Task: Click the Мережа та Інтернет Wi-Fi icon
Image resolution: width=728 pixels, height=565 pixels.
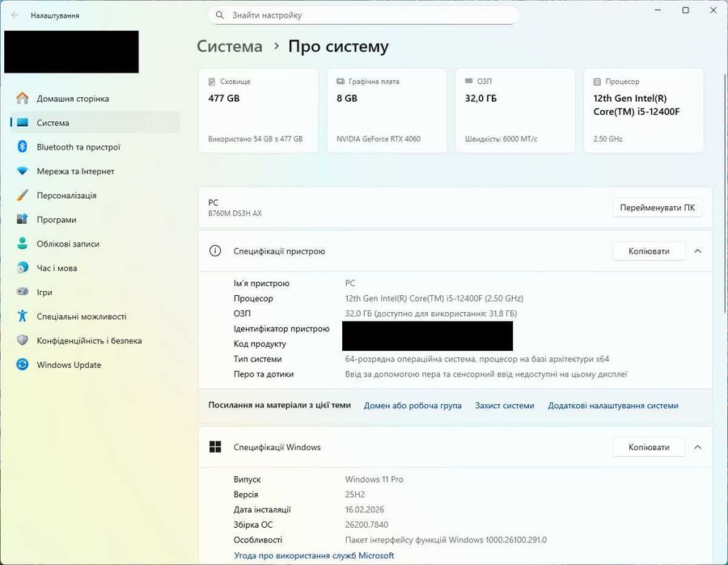Action: (x=23, y=171)
